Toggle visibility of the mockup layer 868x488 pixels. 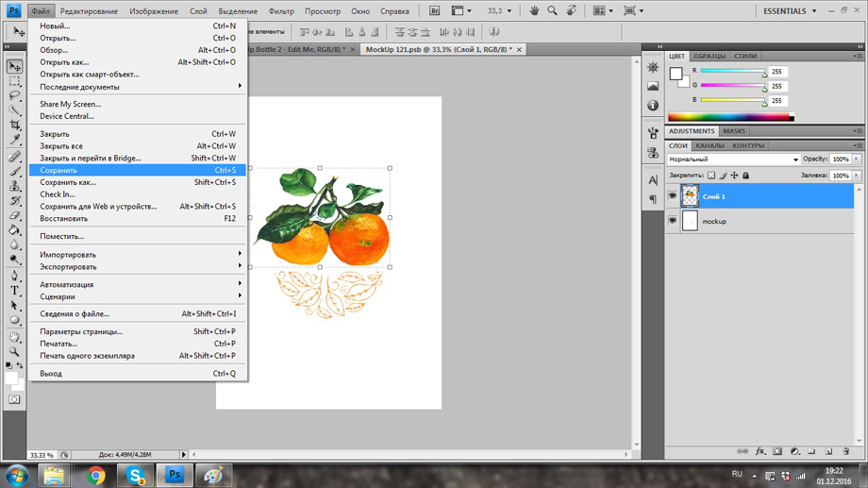click(673, 221)
